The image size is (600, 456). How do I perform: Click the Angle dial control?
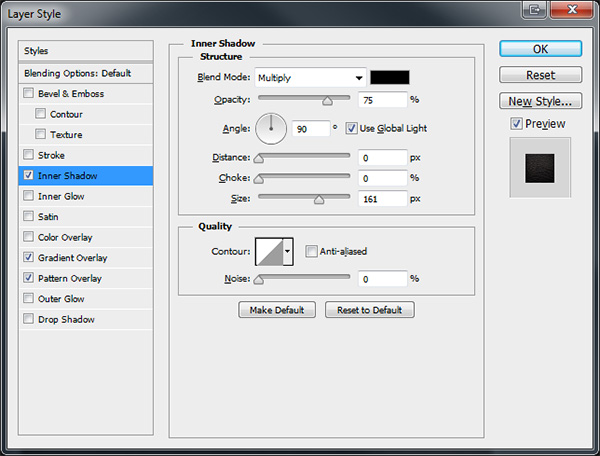pos(271,129)
